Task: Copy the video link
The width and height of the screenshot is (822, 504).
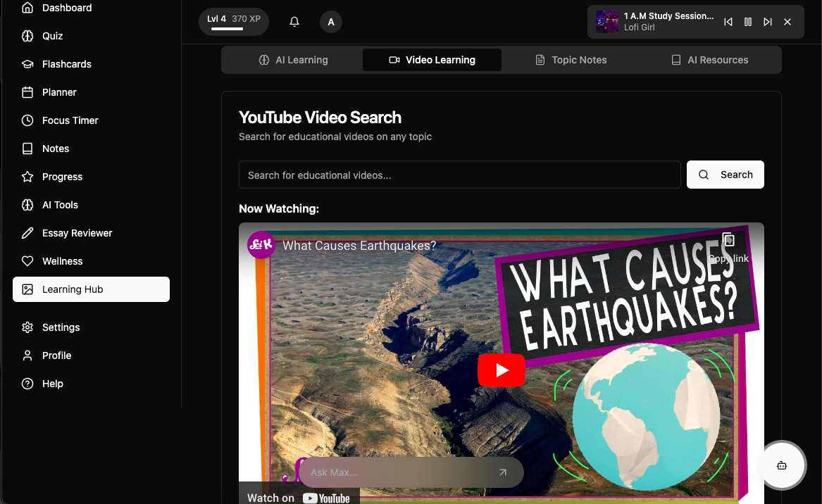Action: pyautogui.click(x=728, y=248)
